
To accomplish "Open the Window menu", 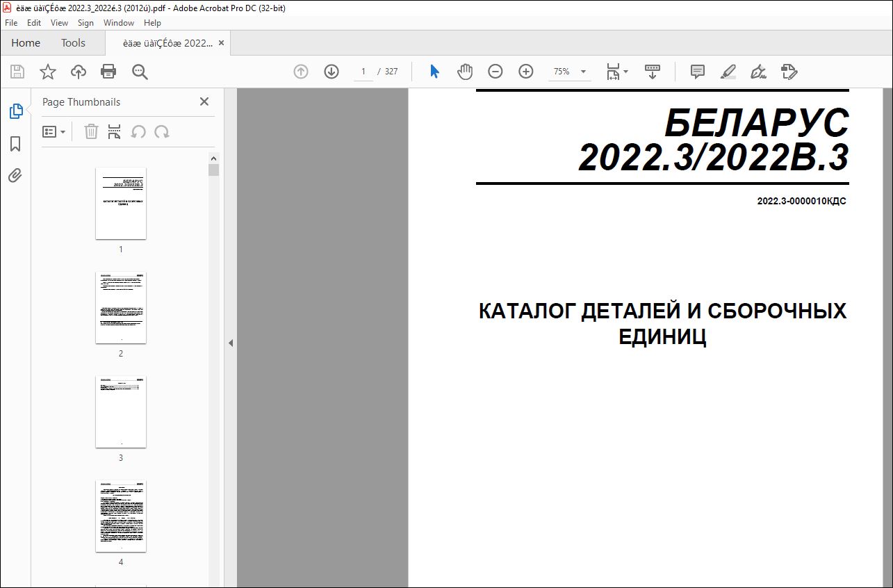I will pos(119,23).
